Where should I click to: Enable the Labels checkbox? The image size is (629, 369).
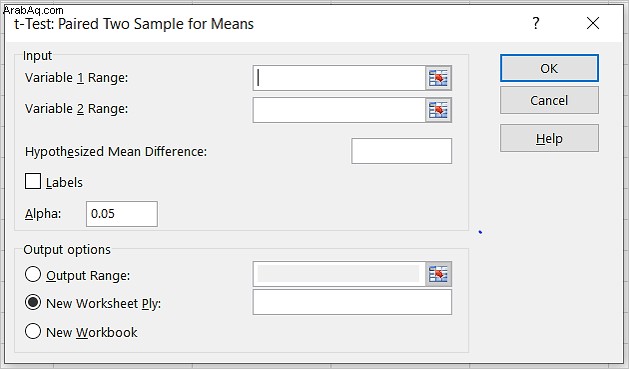[33, 181]
